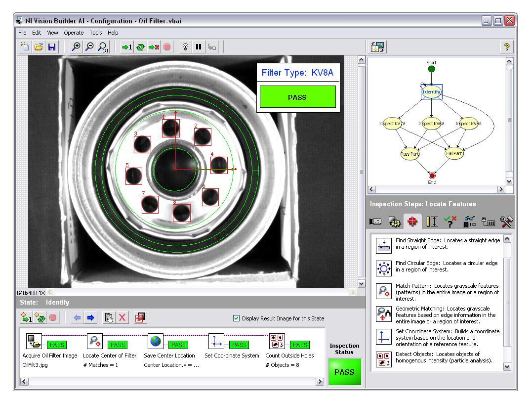
Task: Run inspection until failure
Action: (154, 47)
